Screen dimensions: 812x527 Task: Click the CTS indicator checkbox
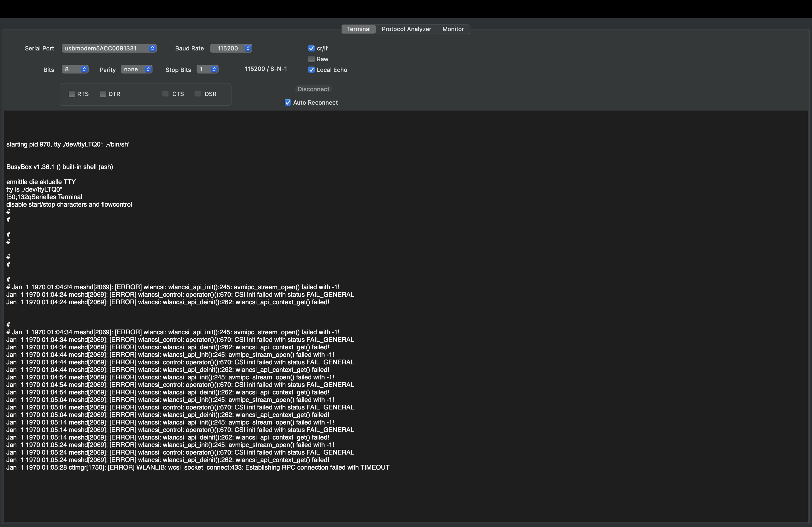165,94
